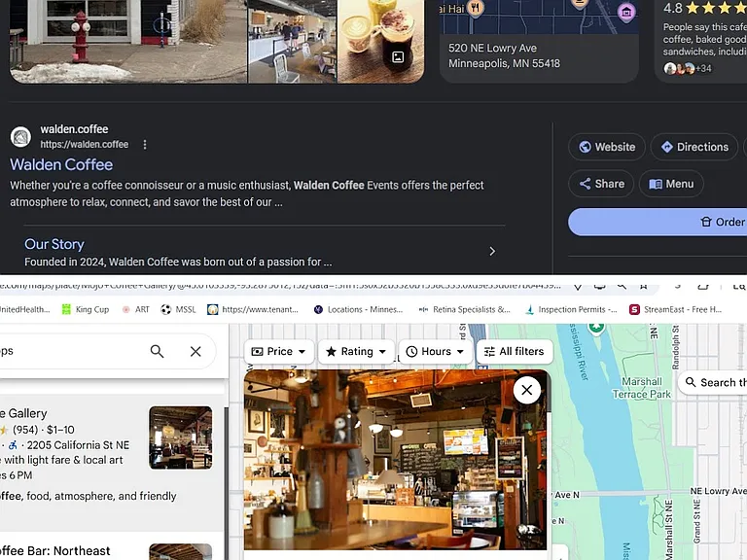
Task: Open the Locations - Minnes... bookmark
Action: tap(358, 309)
